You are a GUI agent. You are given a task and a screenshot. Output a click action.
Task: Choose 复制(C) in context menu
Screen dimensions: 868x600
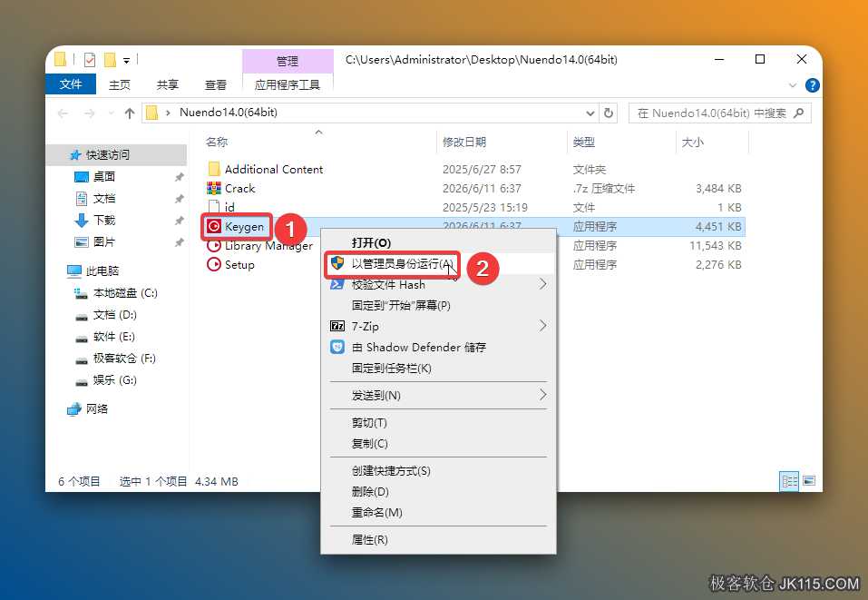pyautogui.click(x=438, y=443)
